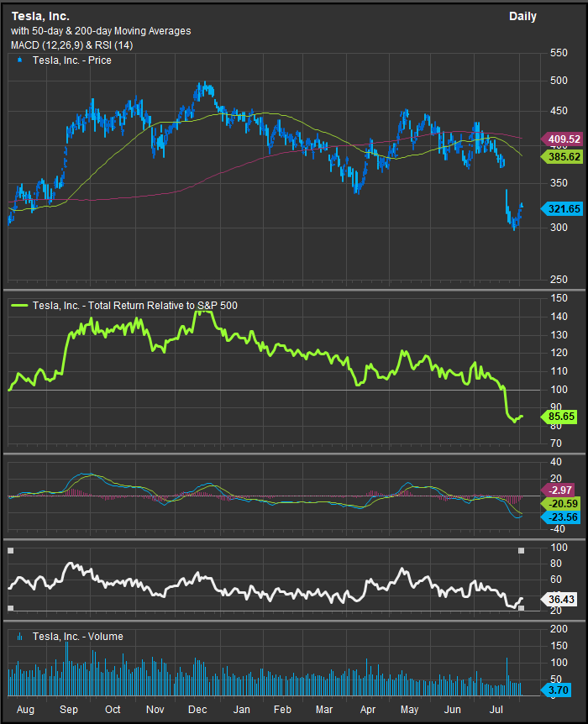Viewport: 588px width, 724px height.
Task: Click the 85.65 relative return value tag
Action: (559, 417)
